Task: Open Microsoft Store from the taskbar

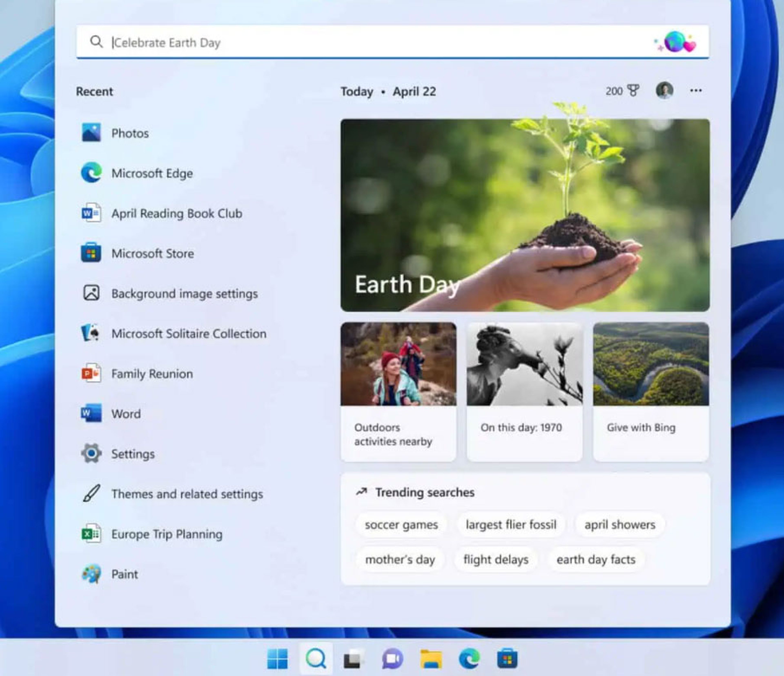Action: (507, 659)
